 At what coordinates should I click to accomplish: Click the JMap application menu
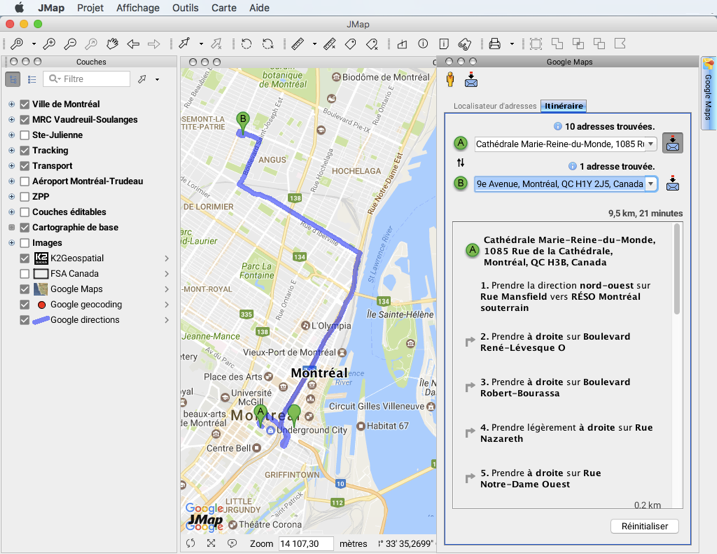[x=51, y=8]
